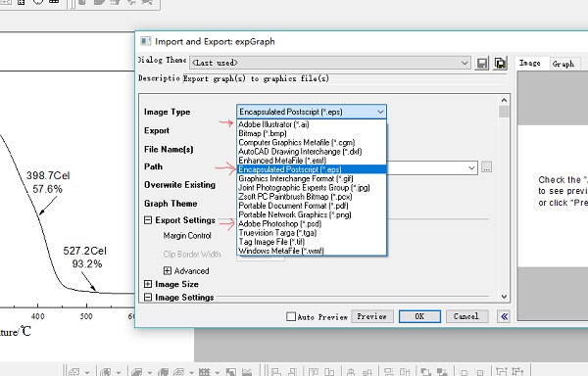
Task: Click the dialog title bar icon
Action: (145, 41)
